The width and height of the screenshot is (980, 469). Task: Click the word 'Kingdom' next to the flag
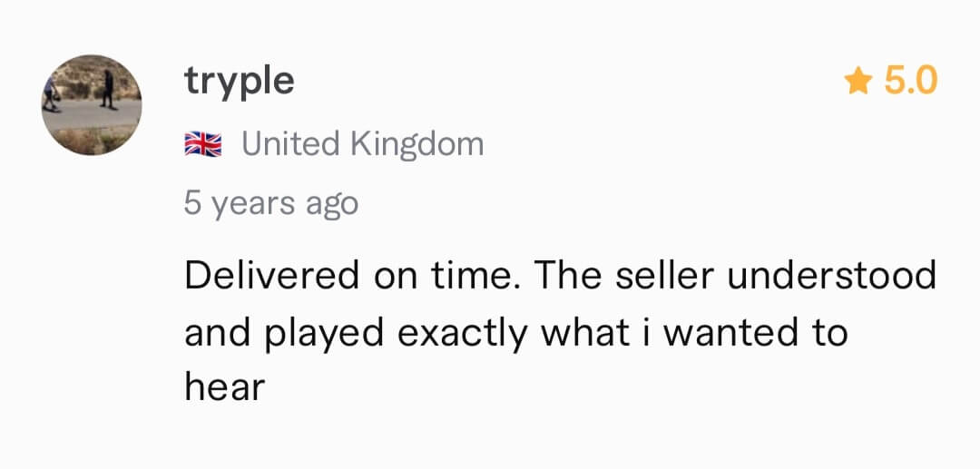[x=416, y=144]
